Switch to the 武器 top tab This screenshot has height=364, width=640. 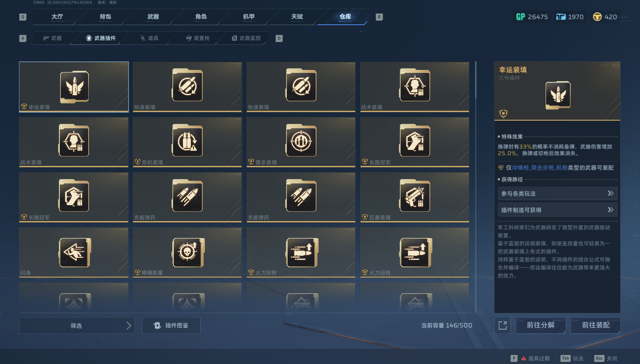[x=153, y=17]
